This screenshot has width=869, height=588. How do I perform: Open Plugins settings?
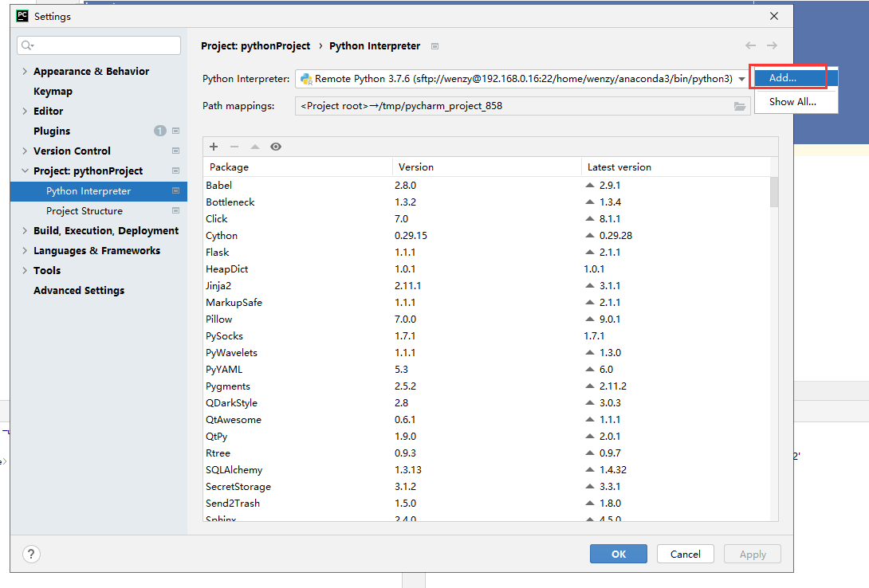click(x=52, y=131)
